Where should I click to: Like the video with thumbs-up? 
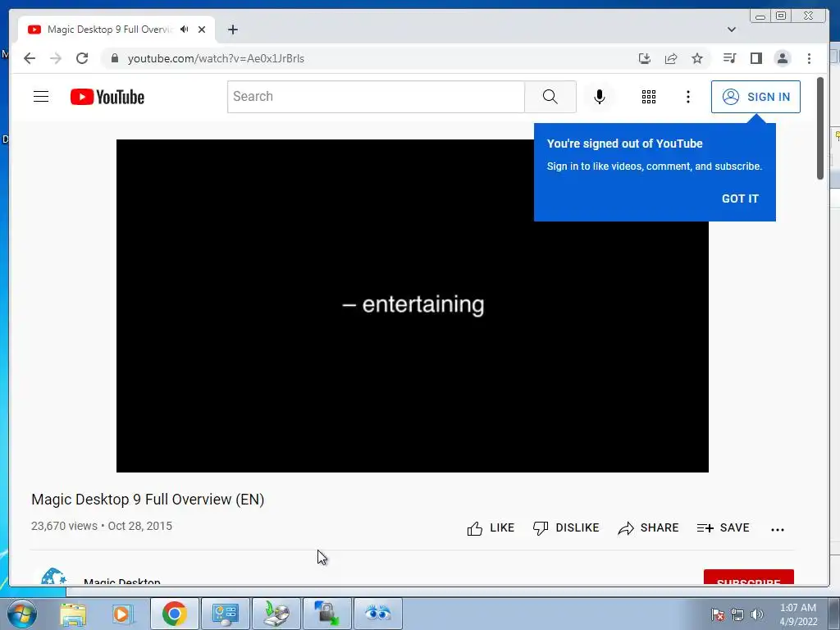[x=491, y=528]
